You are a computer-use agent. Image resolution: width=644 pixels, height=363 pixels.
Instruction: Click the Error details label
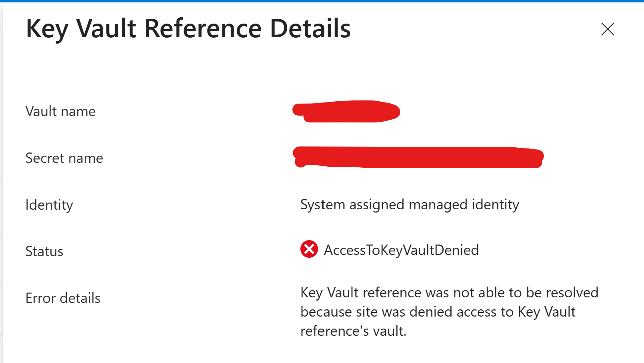pyautogui.click(x=63, y=298)
